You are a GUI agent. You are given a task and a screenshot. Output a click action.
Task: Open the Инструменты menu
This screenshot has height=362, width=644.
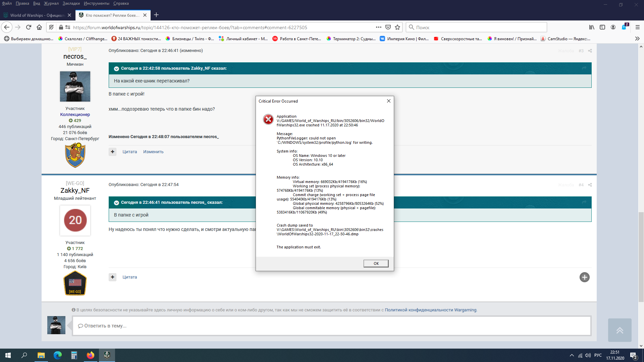click(97, 3)
